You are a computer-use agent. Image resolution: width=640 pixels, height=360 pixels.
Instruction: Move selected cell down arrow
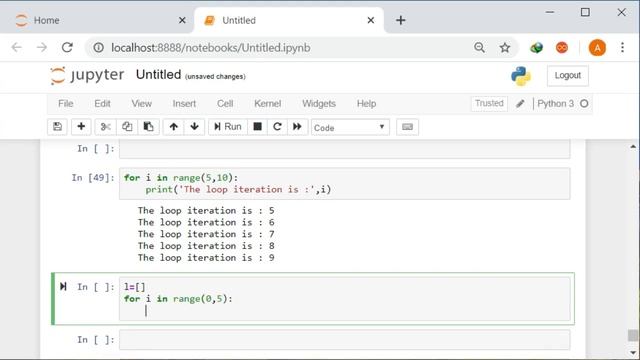click(x=195, y=127)
